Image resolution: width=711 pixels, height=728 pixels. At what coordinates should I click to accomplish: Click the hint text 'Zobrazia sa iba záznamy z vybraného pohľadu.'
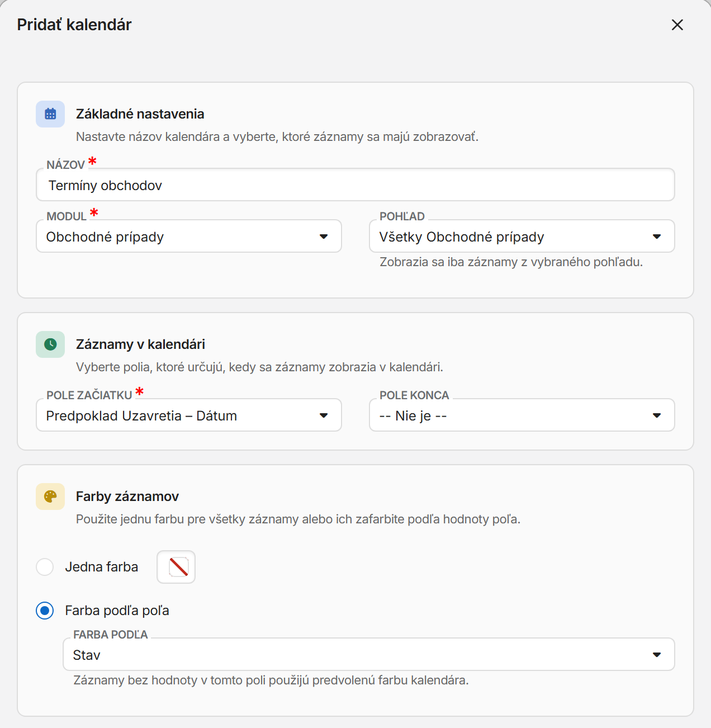[511, 262]
